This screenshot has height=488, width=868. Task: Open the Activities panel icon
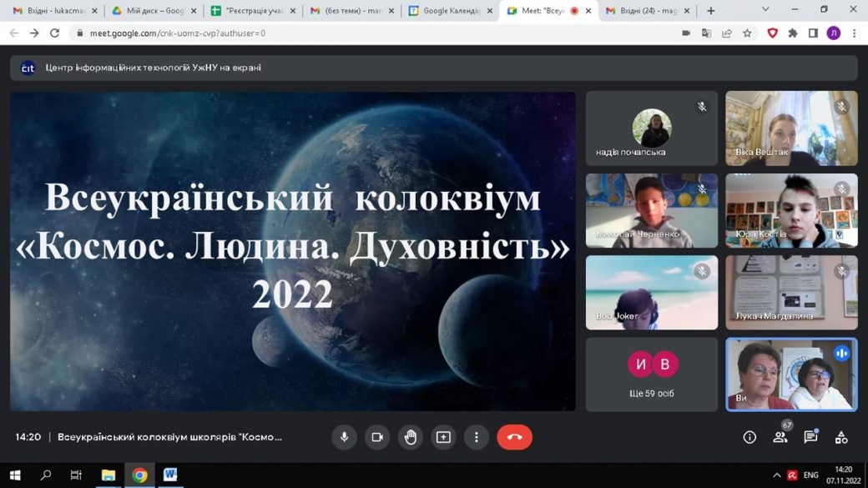(x=841, y=437)
